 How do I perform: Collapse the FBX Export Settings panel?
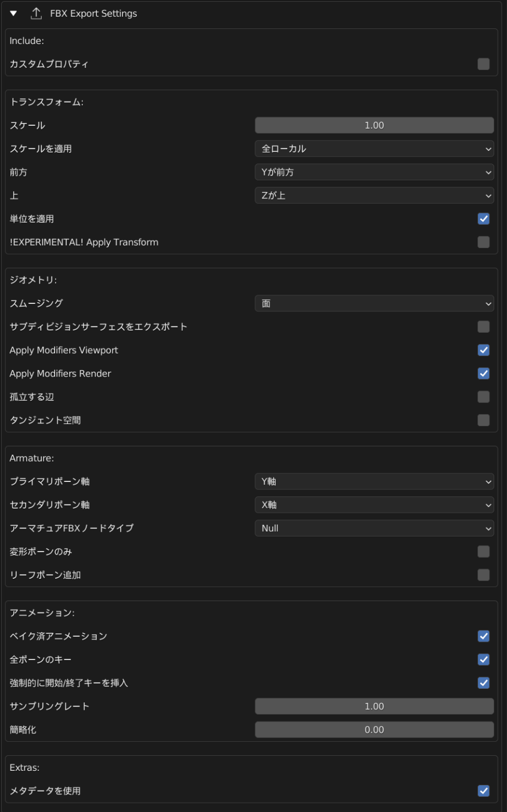(14, 13)
